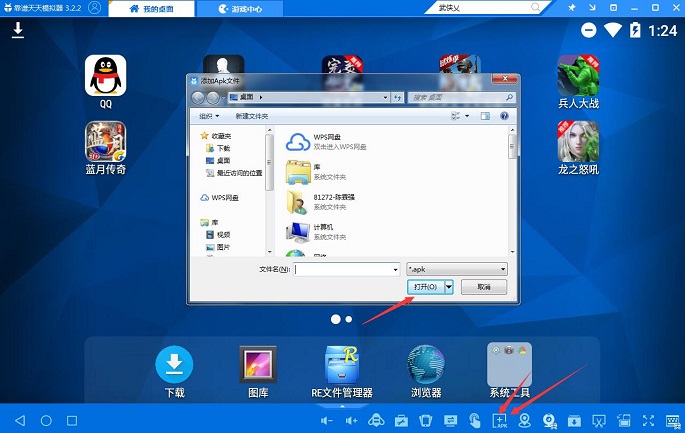Screen dimensions: 685x433
Task: Expand the 组织 dropdown menu
Action: (x=209, y=116)
